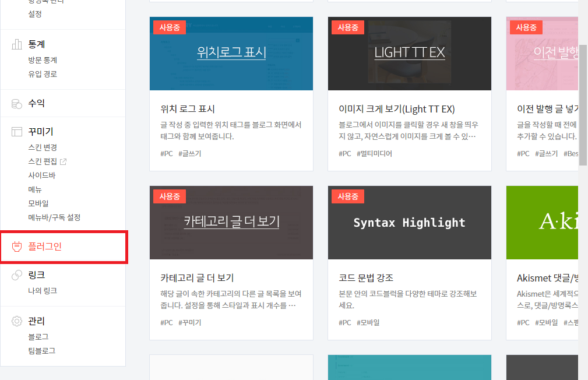Image resolution: width=588 pixels, height=380 pixels.
Task: Open the Akismet plugin thumbnail
Action: pyautogui.click(x=542, y=223)
